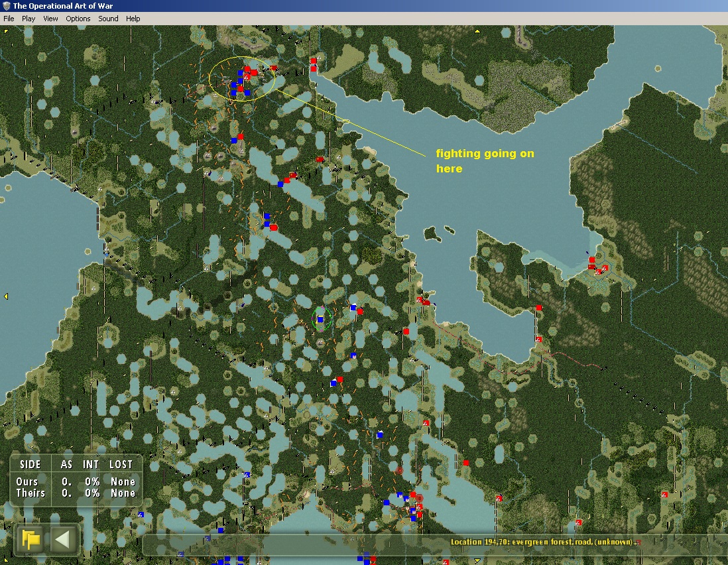Click top-left corner yellow scroll arrow
This screenshot has width=728, height=565.
[x=5, y=31]
